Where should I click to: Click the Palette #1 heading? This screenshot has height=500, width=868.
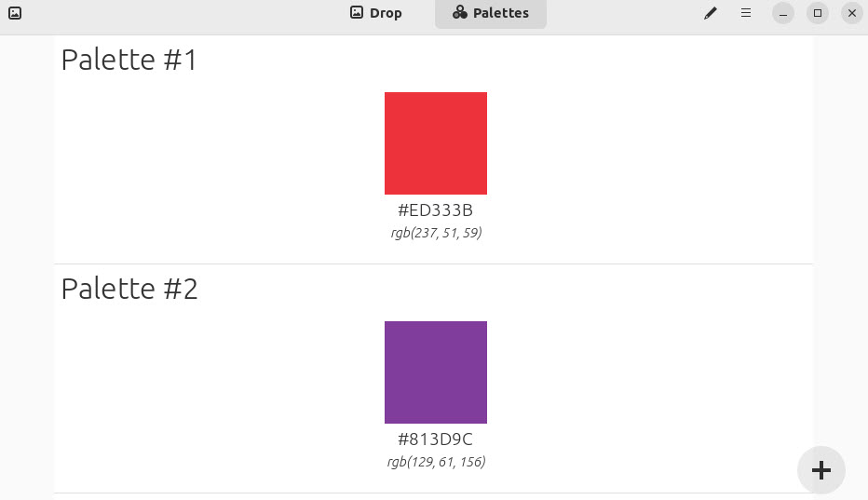pos(129,60)
